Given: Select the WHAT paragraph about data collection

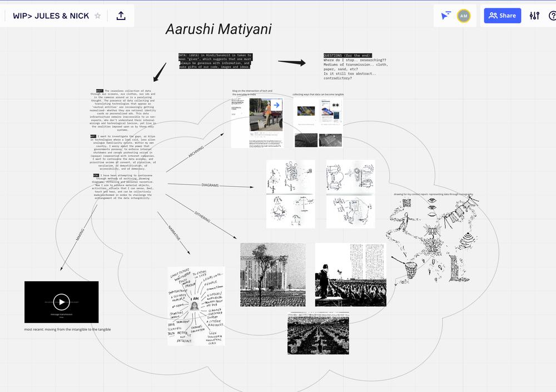Looking at the screenshot, I should click(x=123, y=110).
